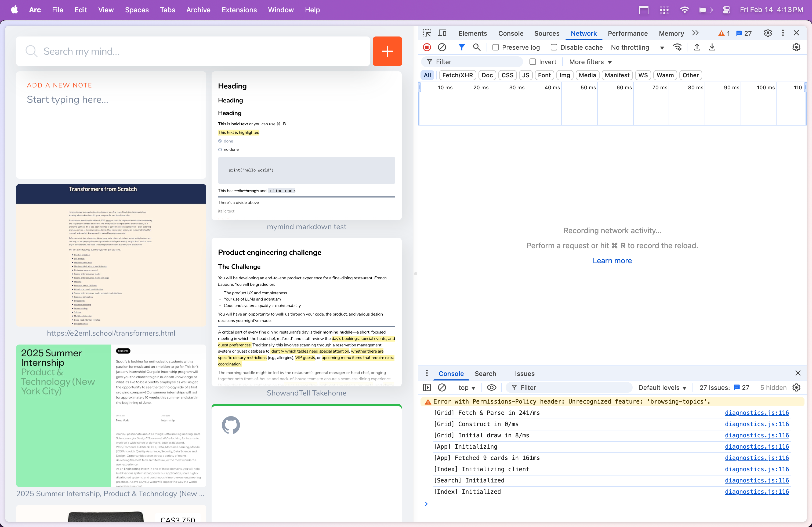Select the Fetch/XHR filter chip
This screenshot has width=812, height=527.
pos(458,75)
